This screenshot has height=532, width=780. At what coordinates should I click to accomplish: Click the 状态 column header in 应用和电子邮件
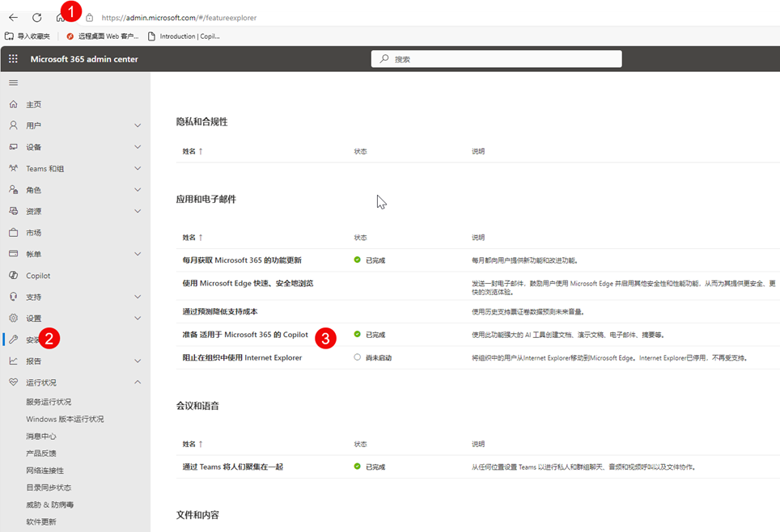tap(361, 237)
